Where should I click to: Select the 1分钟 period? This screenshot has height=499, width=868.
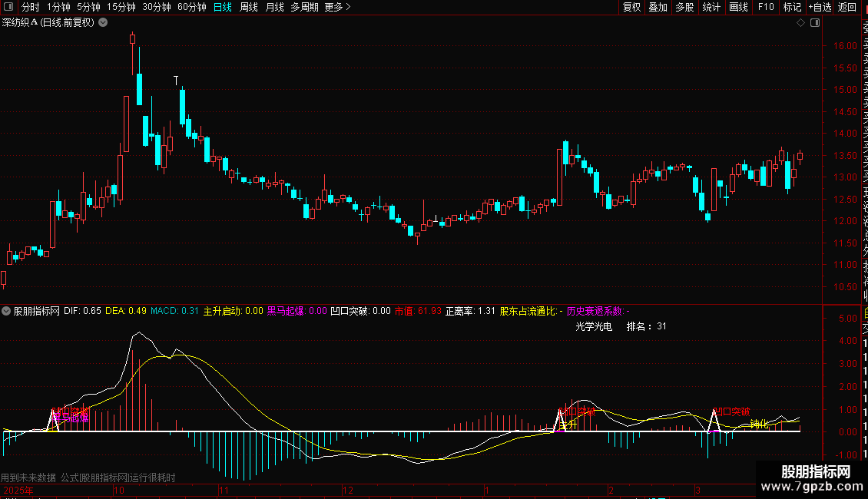coord(58,7)
